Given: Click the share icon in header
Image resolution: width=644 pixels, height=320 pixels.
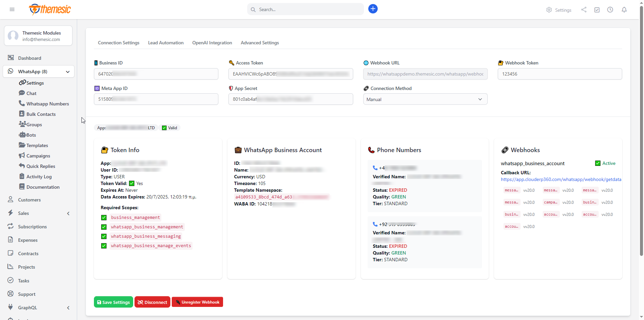Looking at the screenshot, I should 584,10.
